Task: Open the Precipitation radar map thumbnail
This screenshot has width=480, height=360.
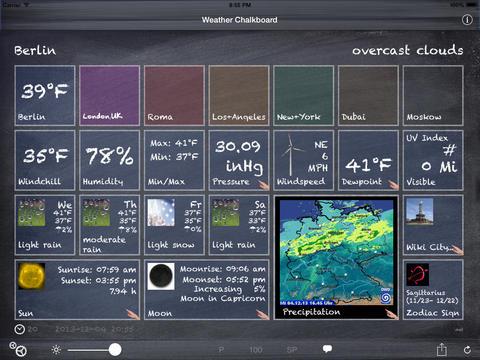Action: pos(336,257)
